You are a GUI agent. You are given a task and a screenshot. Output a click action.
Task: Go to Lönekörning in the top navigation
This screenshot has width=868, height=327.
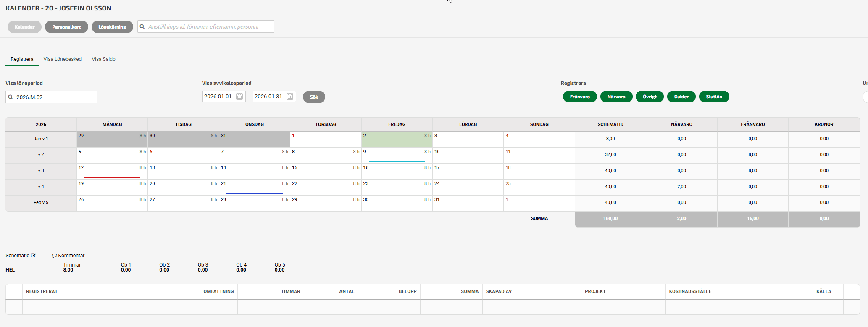(x=112, y=27)
